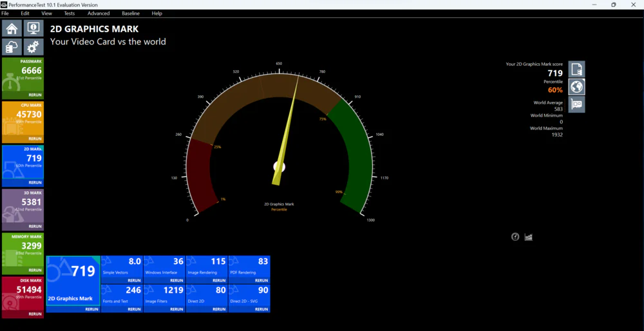Click the orange Percentile label under gauge
The height and width of the screenshot is (331, 644).
tap(279, 209)
